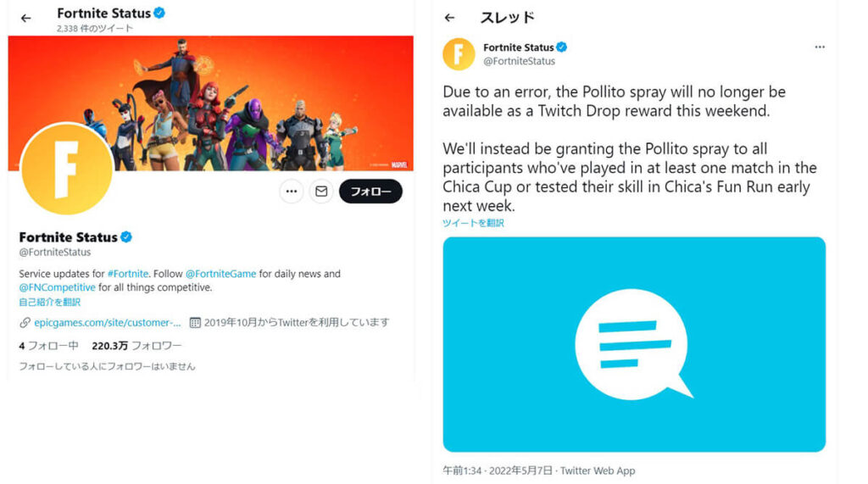Screen dimensions: 868x484
Task: Open the @FortniteGame mention link
Action: click(x=220, y=274)
